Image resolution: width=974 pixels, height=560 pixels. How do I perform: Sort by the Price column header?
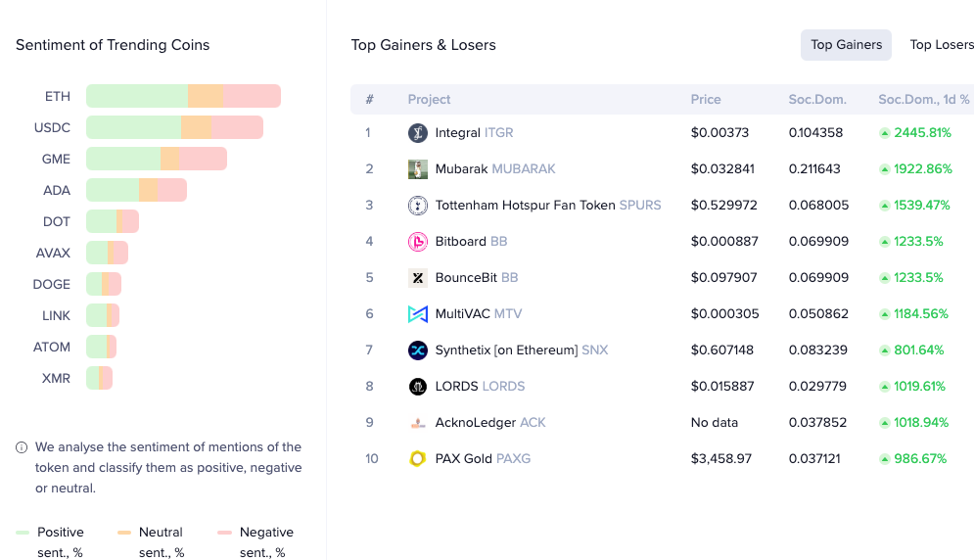(x=706, y=100)
